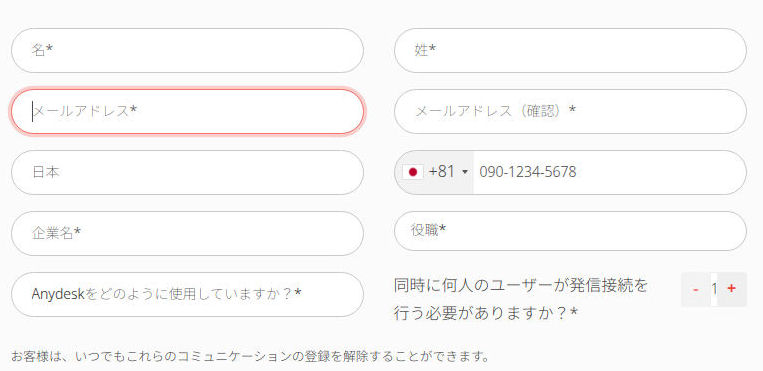Click the phone number field 090-1234-5678
763x371 pixels.
pyautogui.click(x=609, y=172)
